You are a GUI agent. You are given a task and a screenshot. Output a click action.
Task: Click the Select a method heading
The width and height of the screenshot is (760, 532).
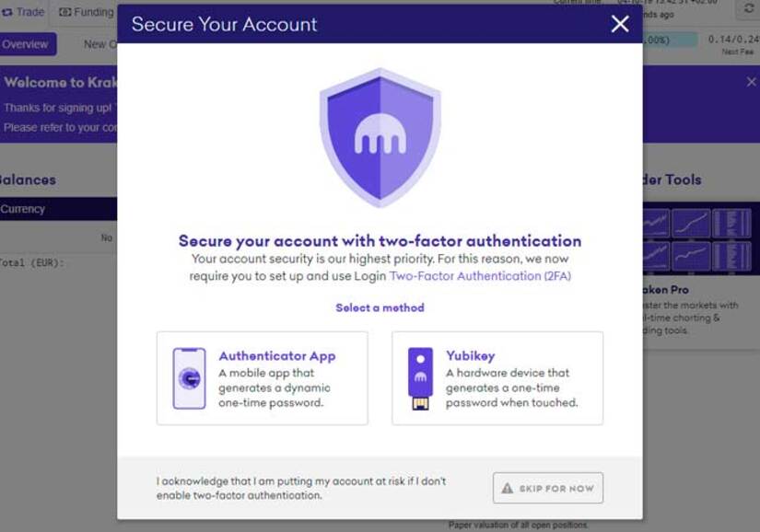point(380,307)
